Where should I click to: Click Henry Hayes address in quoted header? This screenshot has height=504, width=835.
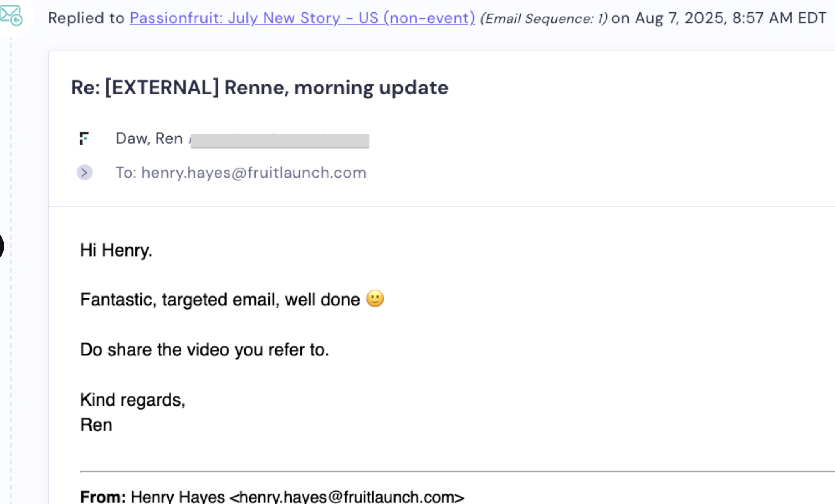[297, 497]
